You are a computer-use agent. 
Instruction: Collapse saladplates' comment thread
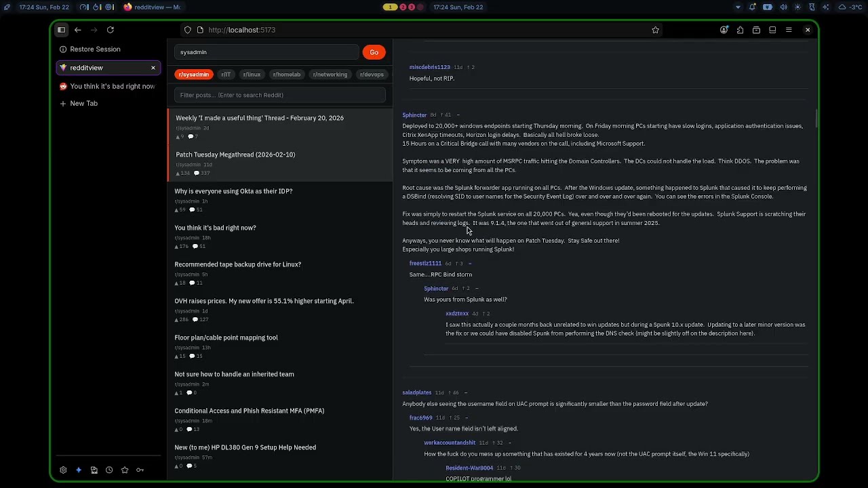click(466, 393)
